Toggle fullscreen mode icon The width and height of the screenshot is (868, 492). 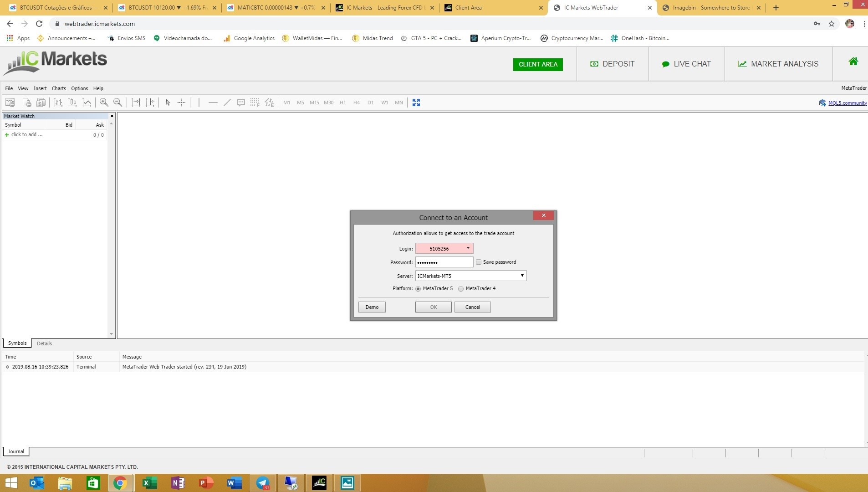pyautogui.click(x=416, y=102)
